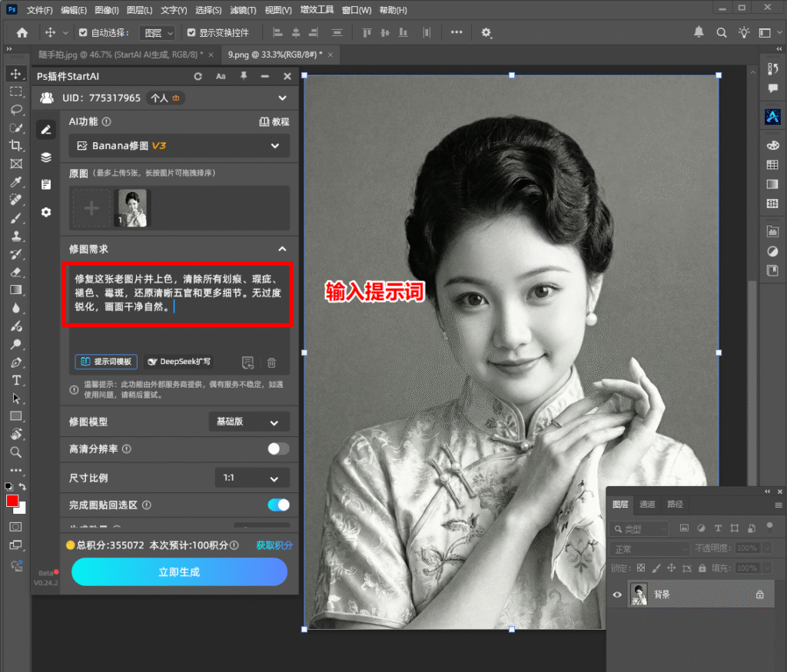Screen dimensions: 787x672
Task: Open the 增效工具 menu
Action: pos(317,10)
